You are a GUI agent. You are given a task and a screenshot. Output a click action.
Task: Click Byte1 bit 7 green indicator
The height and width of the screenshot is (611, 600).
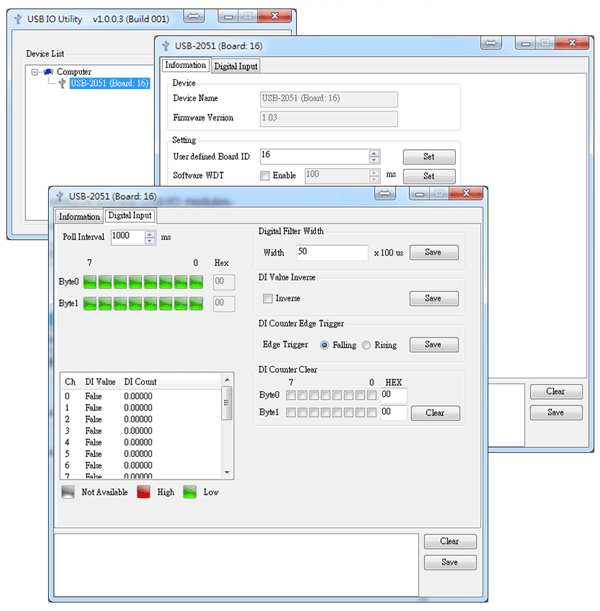pyautogui.click(x=90, y=304)
